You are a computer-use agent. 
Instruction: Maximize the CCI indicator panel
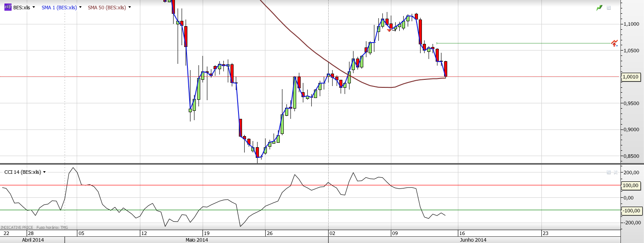point(609,172)
